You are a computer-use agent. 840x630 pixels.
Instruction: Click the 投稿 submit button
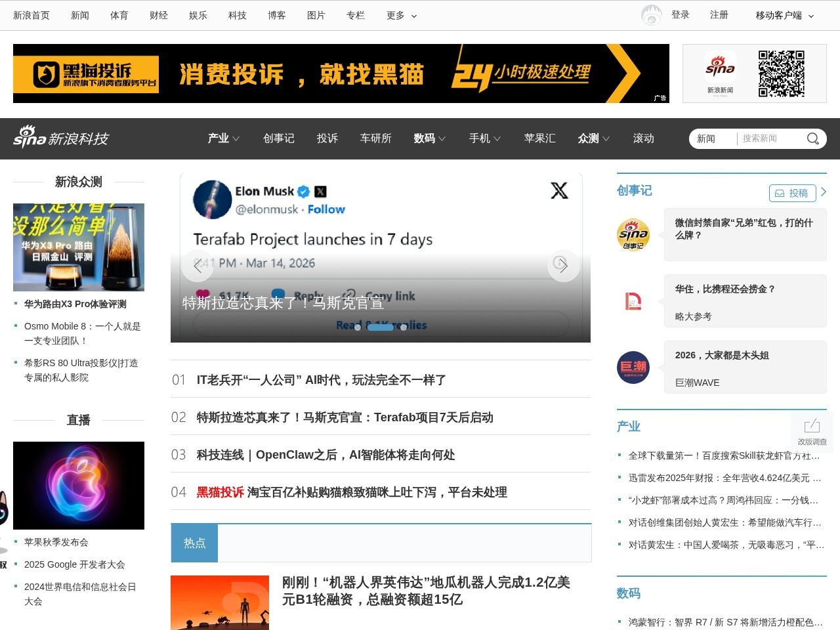[x=792, y=193]
